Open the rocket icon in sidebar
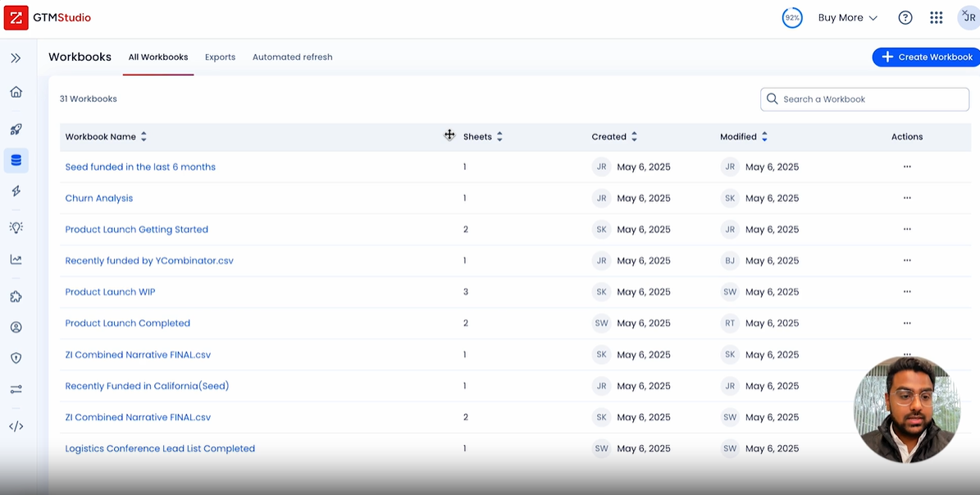The height and width of the screenshot is (495, 980). click(x=16, y=130)
